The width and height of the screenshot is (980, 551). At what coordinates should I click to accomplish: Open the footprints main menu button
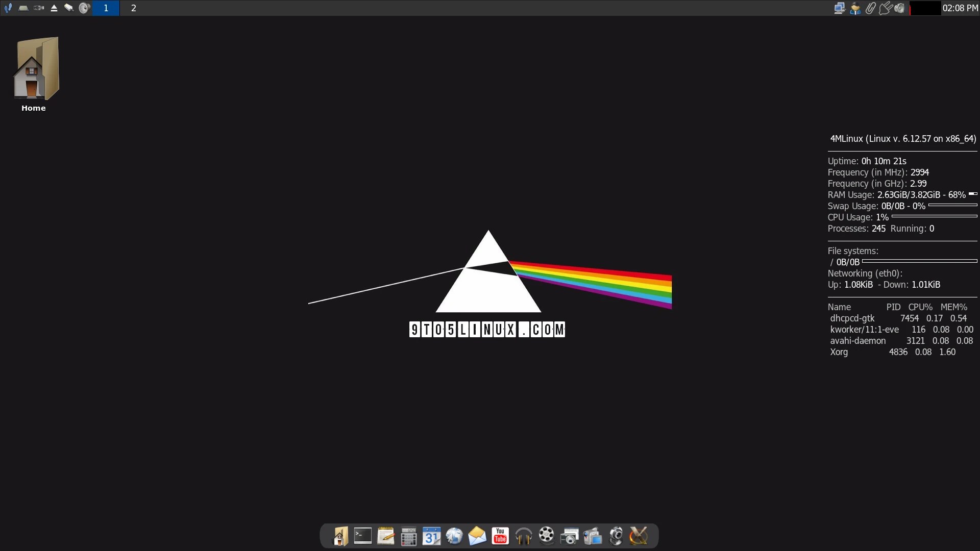[x=8, y=8]
